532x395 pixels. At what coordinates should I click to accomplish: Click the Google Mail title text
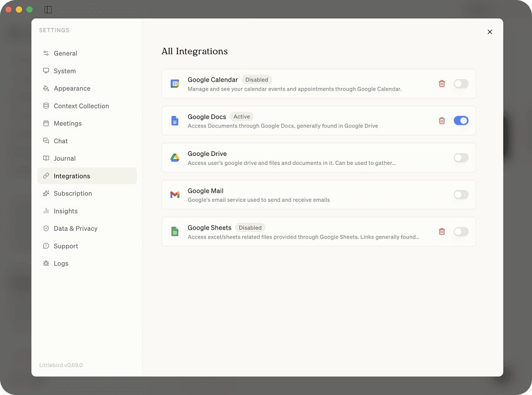(205, 191)
